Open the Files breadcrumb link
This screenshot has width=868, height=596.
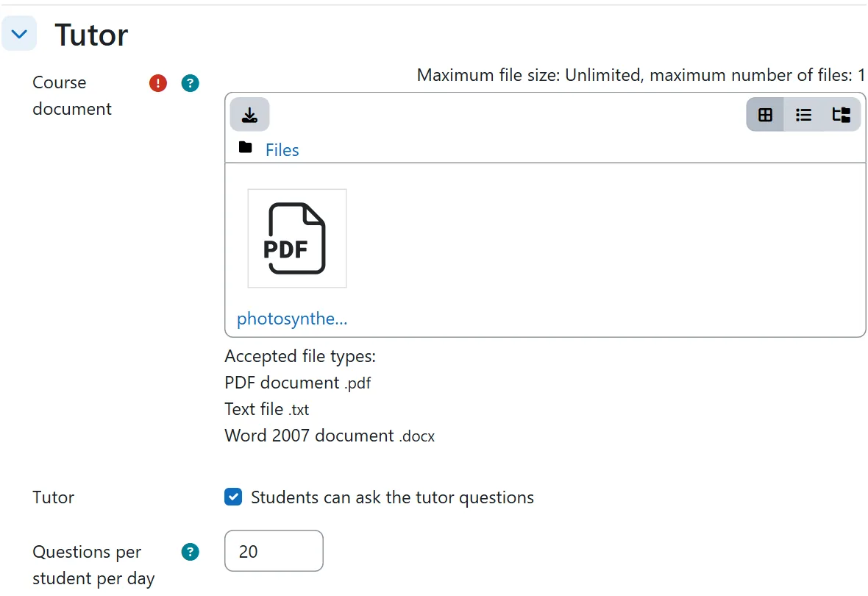(282, 150)
